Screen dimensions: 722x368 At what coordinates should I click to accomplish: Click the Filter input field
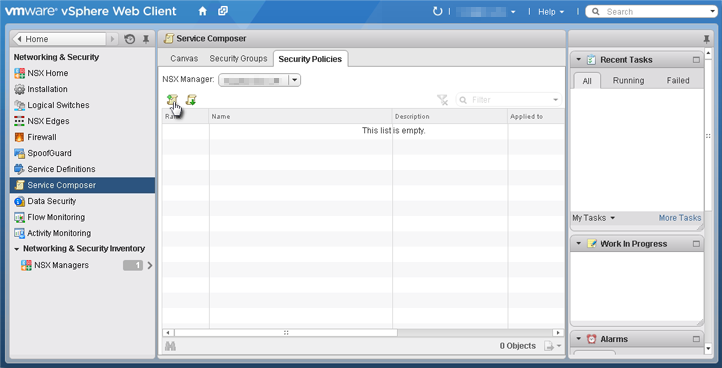(x=509, y=100)
